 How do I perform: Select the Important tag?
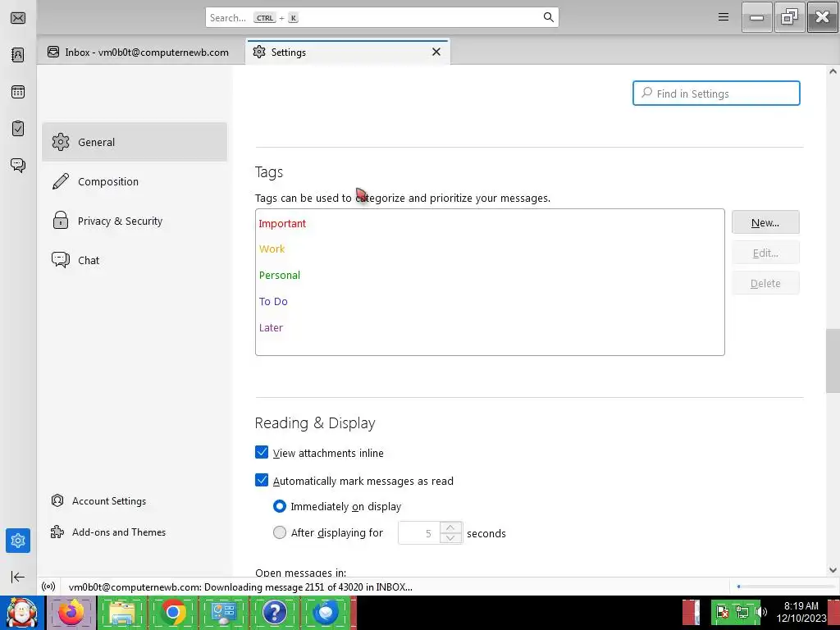[490, 223]
